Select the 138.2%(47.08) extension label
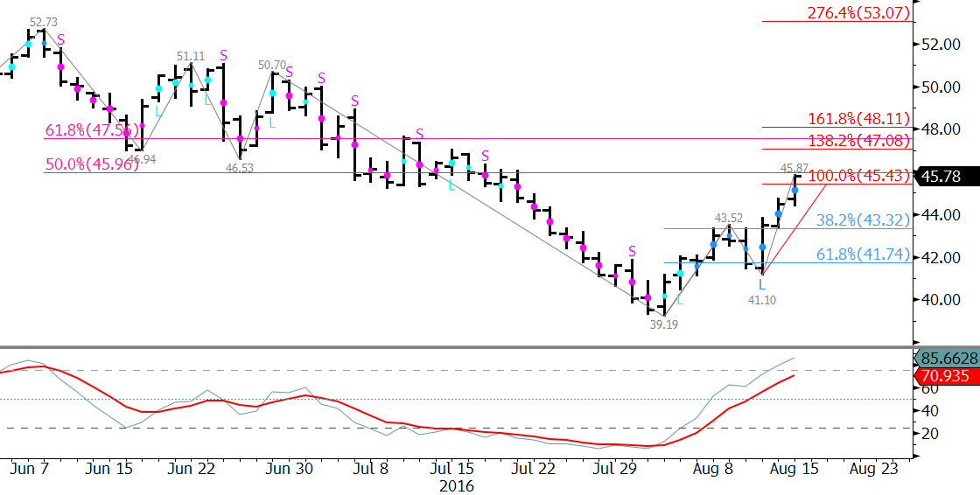 858,141
